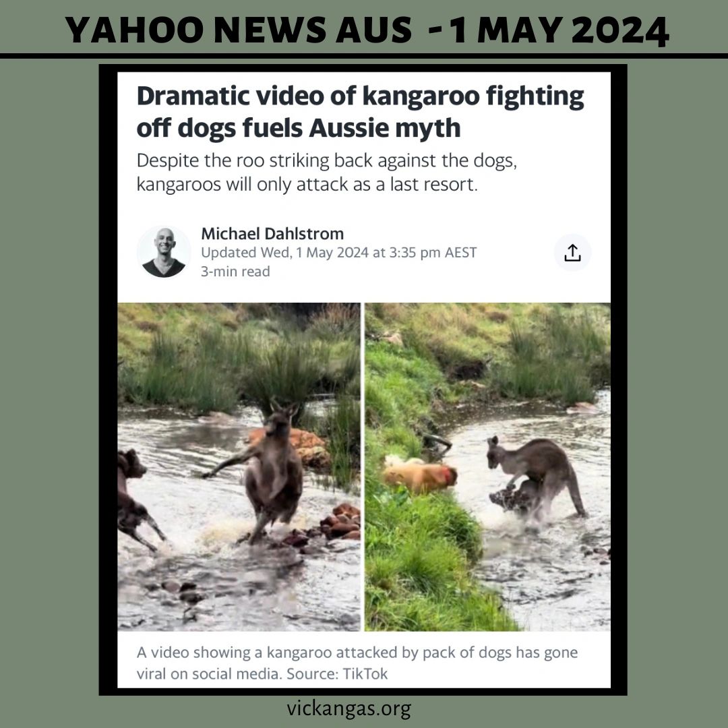Click the vickangas.org website text
Viewport: 728px width, 728px height.
tap(348, 709)
